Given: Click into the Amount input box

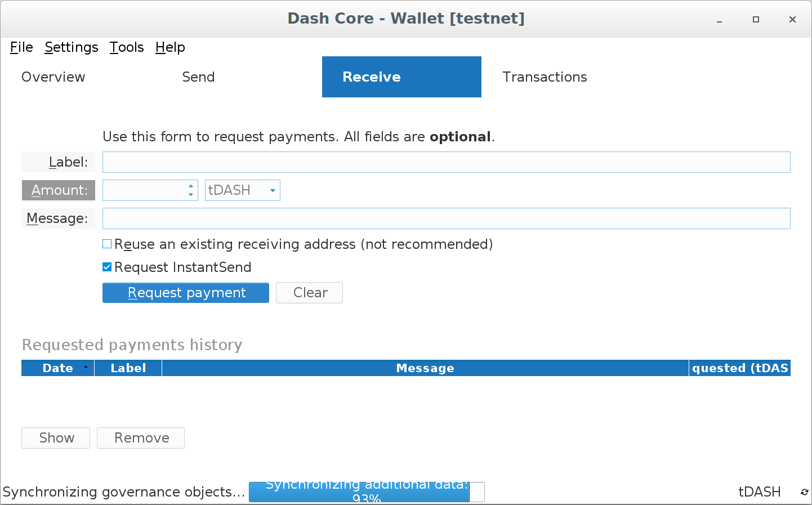Looking at the screenshot, I should click(144, 190).
